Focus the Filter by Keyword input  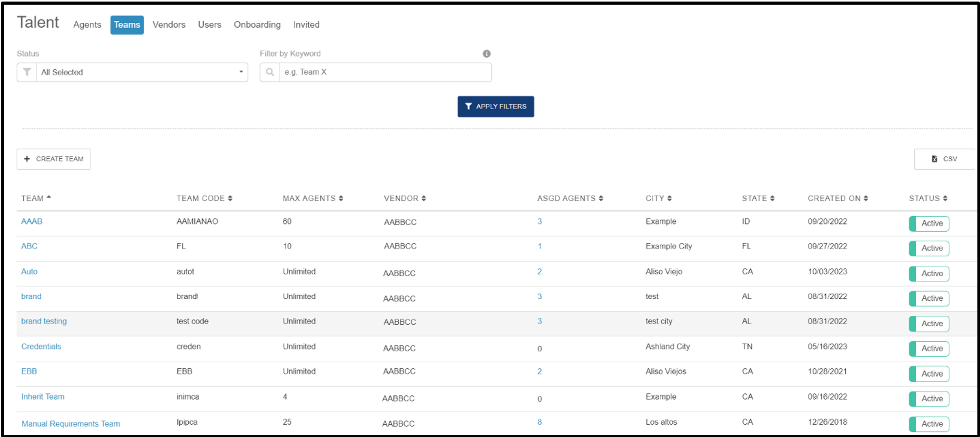pos(385,72)
